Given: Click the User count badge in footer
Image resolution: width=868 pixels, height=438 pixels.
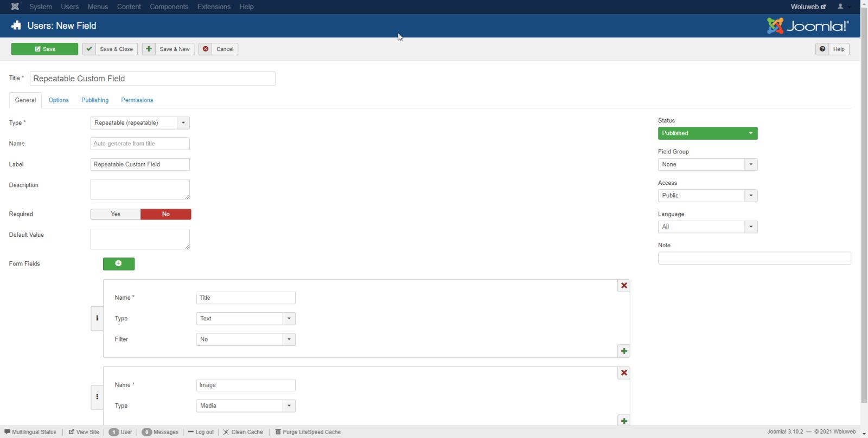Looking at the screenshot, I should [114, 432].
